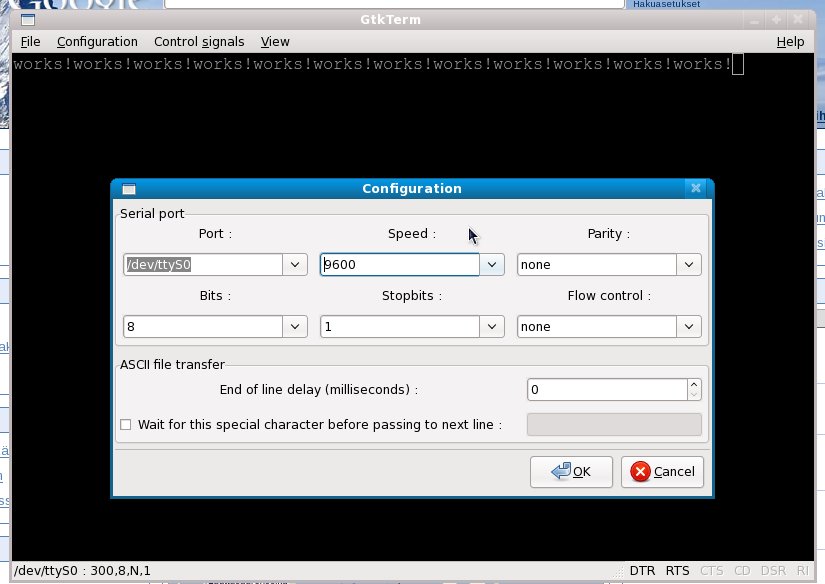Expand the Port dropdown arrow
The width and height of the screenshot is (825, 584).
pos(295,265)
